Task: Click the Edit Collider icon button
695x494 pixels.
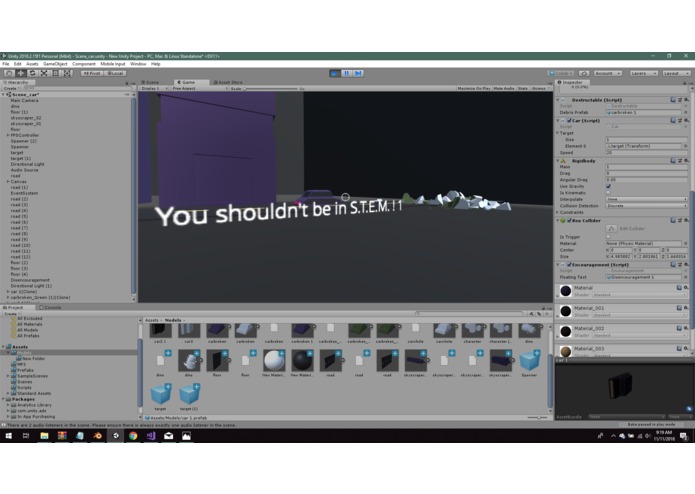Action: pyautogui.click(x=611, y=229)
